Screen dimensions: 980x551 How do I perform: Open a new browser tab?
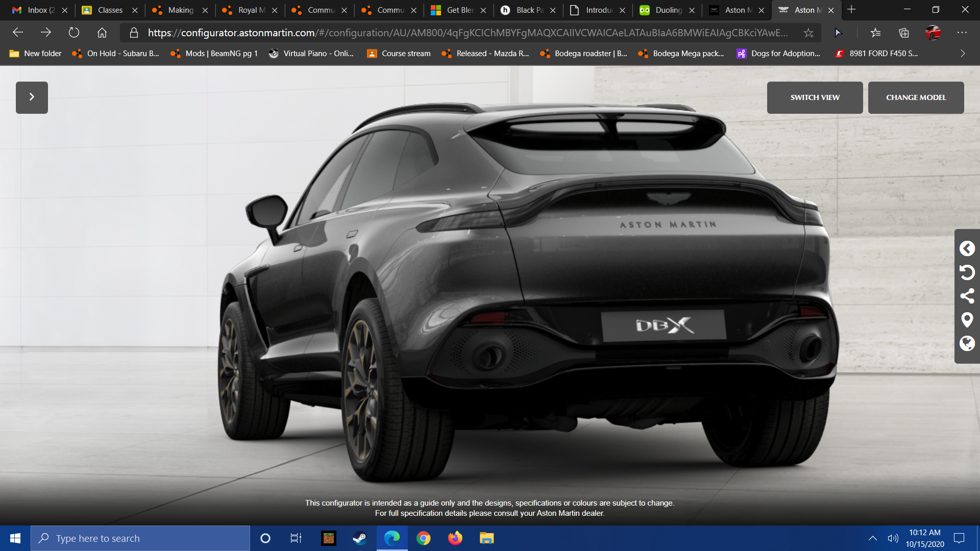851,10
